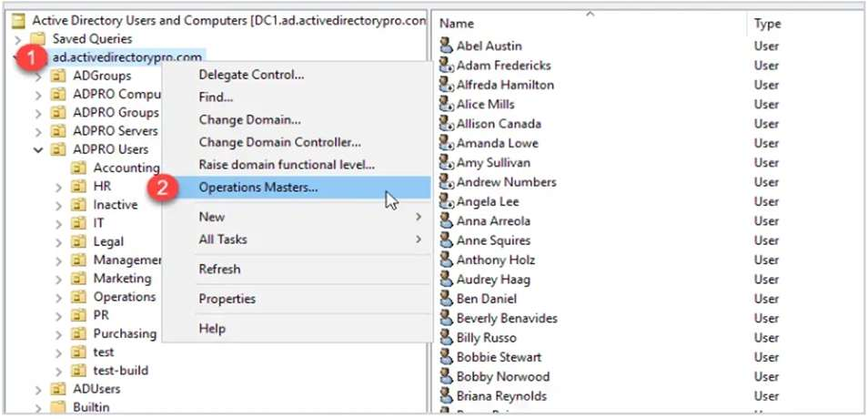Expand the Marketing organizational unit
The width and height of the screenshot is (868, 419).
tap(58, 280)
